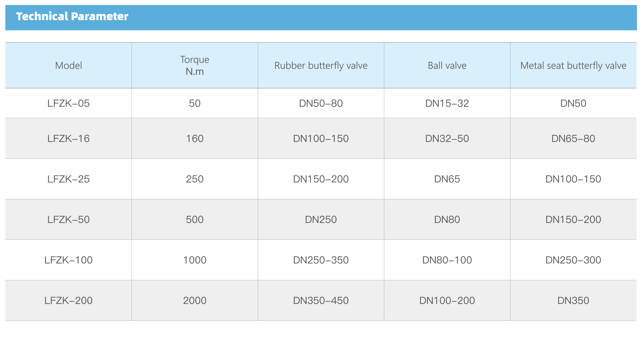Viewport: 644px width, 338px height.
Task: Click the LFZK-50 model cell
Action: [69, 219]
